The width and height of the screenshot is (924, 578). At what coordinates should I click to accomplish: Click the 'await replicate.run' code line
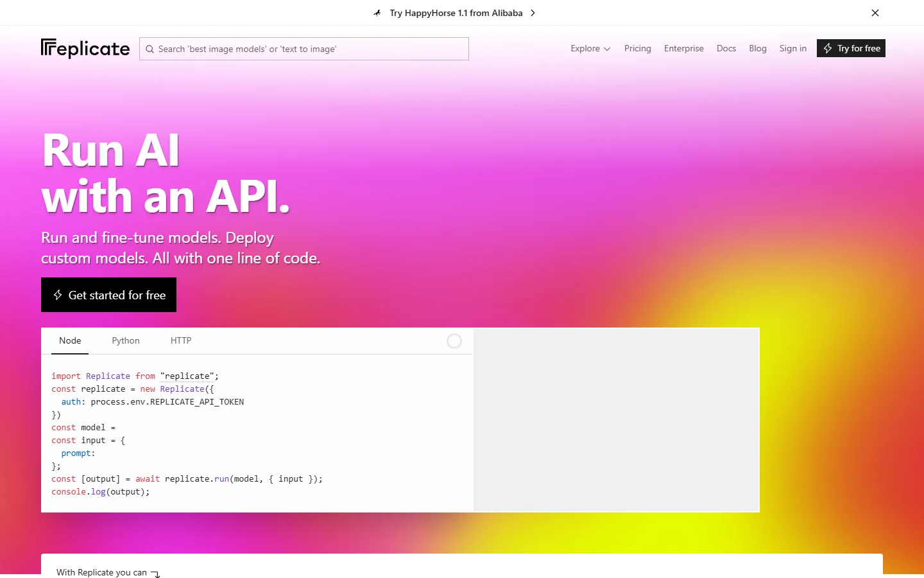(187, 478)
